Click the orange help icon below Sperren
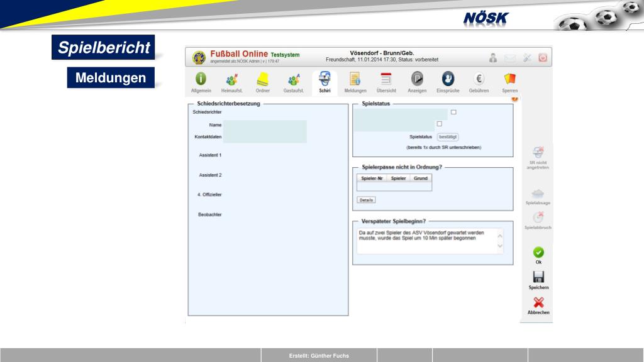 pyautogui.click(x=514, y=99)
